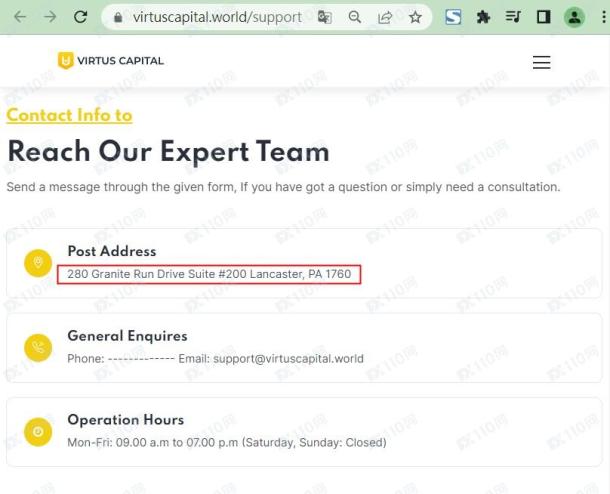Toggle the browser side panel
This screenshot has width=610, height=494.
[x=543, y=17]
